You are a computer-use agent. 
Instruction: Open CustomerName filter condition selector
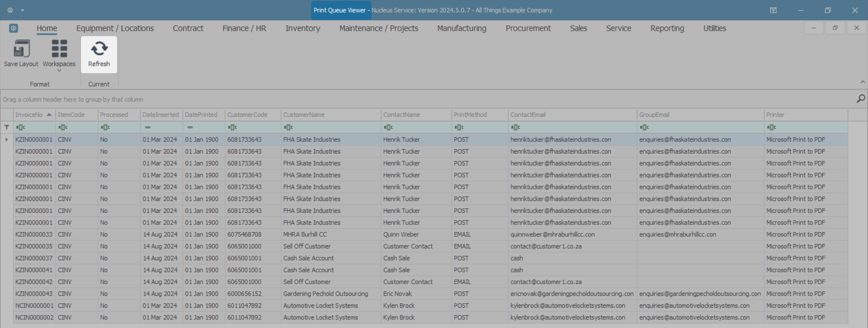click(x=288, y=127)
